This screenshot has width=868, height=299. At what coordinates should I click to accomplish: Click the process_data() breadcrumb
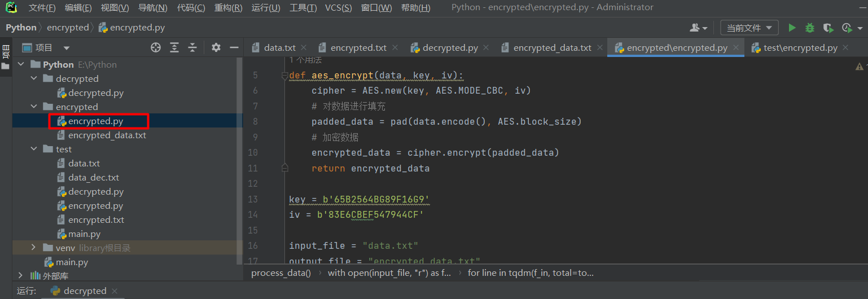281,272
